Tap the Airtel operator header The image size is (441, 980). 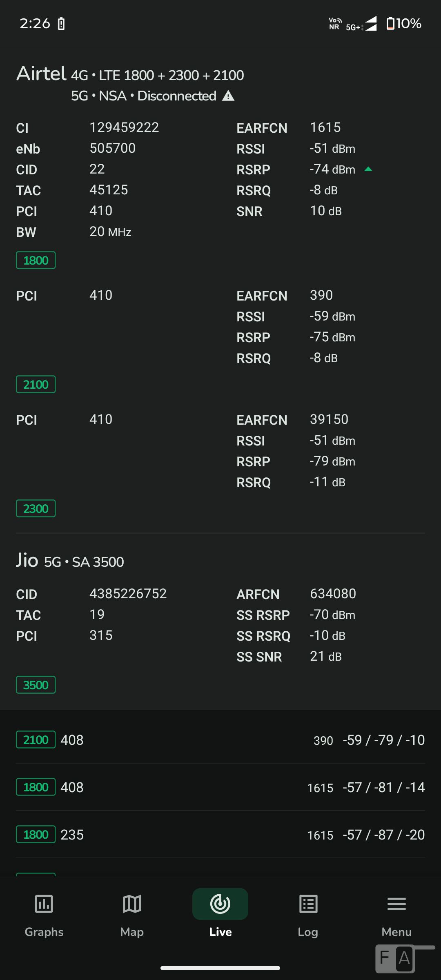[41, 74]
